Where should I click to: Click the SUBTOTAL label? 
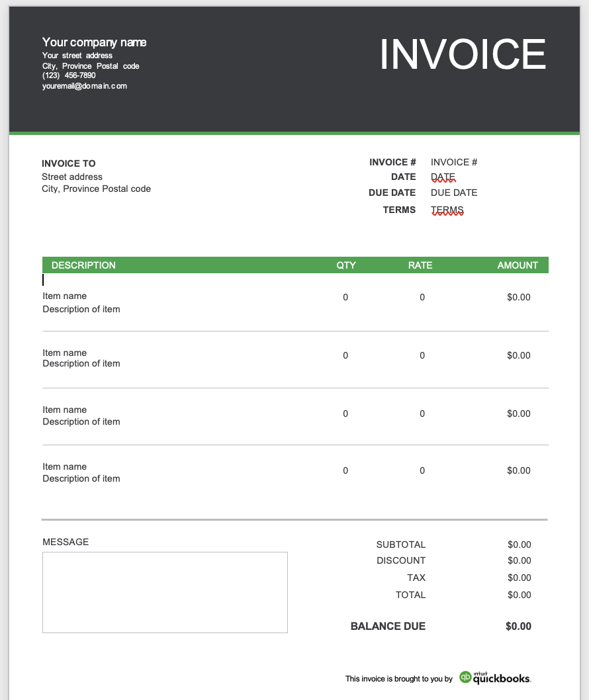coord(401,545)
